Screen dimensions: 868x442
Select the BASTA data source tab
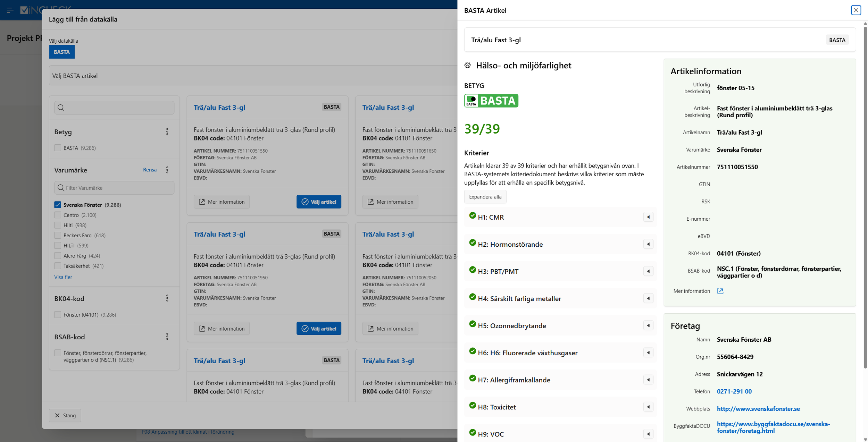point(61,52)
